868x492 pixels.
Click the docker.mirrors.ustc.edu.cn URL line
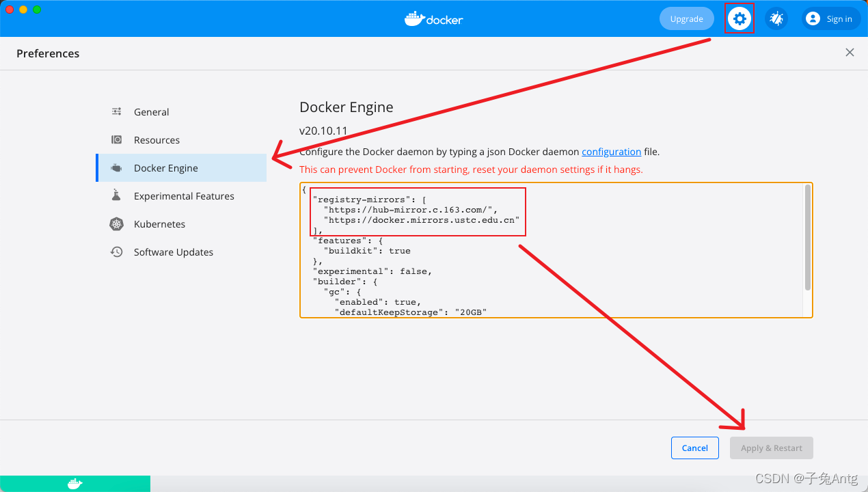[x=422, y=220]
